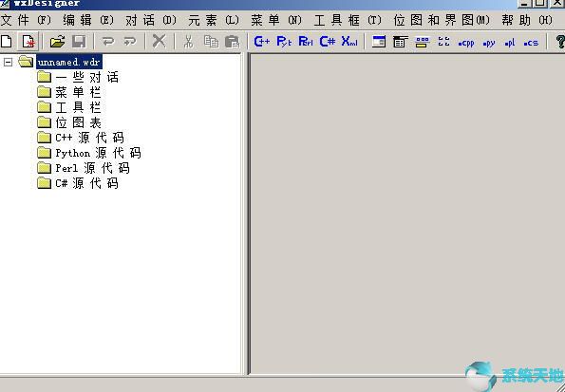Add a new dialog window icon
This screenshot has height=392, width=565.
coord(379,42)
